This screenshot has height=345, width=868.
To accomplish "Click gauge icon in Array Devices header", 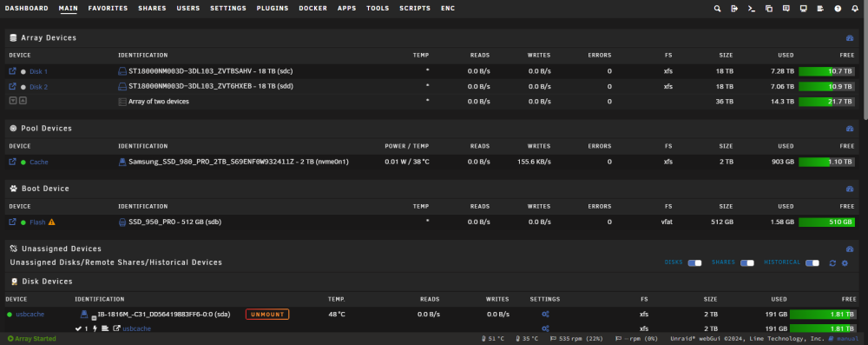I will tap(850, 37).
